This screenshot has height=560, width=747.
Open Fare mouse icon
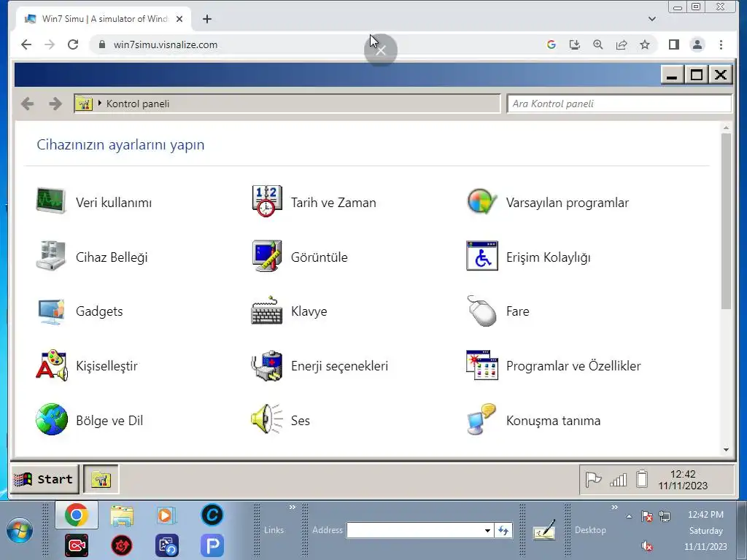click(481, 311)
